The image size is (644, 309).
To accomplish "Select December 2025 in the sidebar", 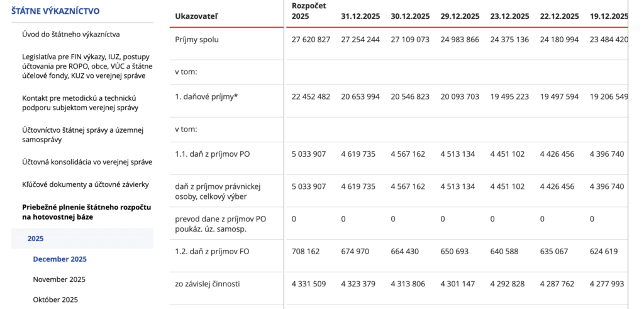I will 60,259.
